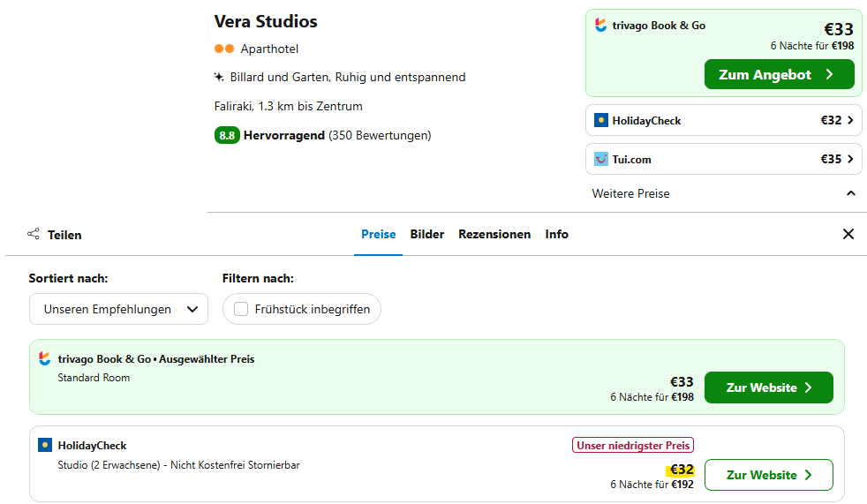This screenshot has height=504, width=867.
Task: Click the two-dot Aparthotel category rating icon
Action: pyautogui.click(x=224, y=49)
